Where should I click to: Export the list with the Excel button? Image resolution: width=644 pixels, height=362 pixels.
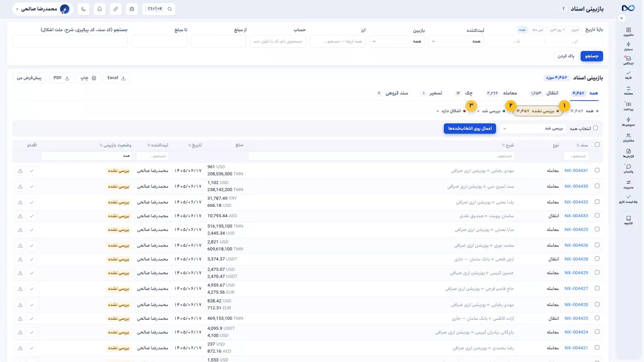pos(116,78)
